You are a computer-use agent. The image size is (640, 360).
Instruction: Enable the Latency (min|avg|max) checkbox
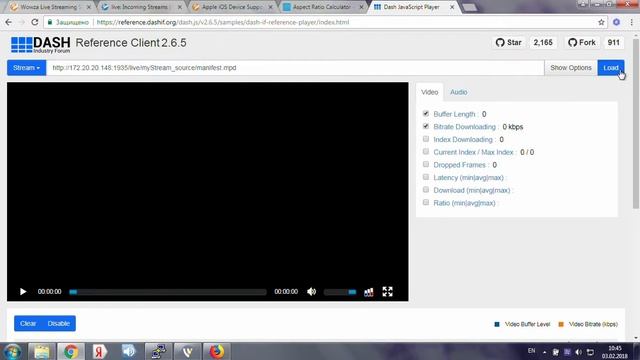tap(426, 177)
